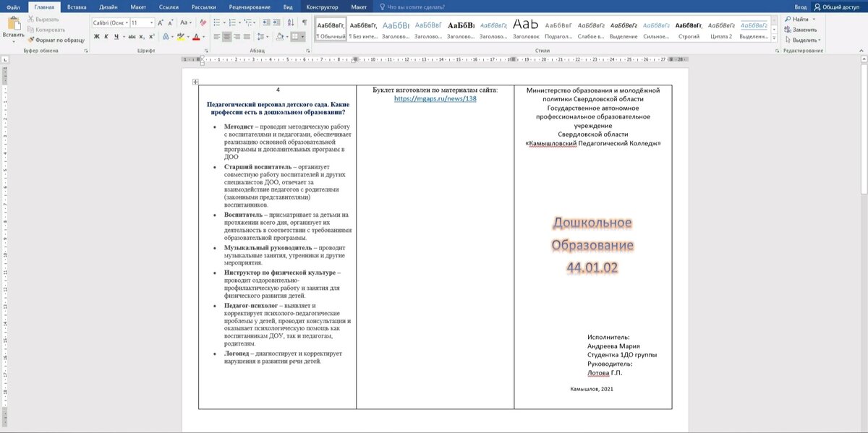Toggle bold (Ж) formatting

pos(96,37)
